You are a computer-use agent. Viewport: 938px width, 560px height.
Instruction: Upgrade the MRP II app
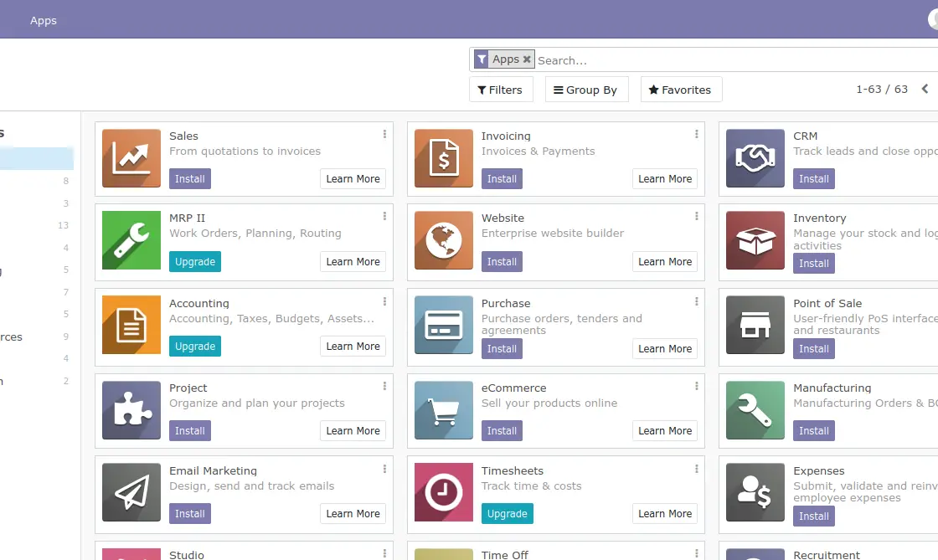tap(195, 262)
